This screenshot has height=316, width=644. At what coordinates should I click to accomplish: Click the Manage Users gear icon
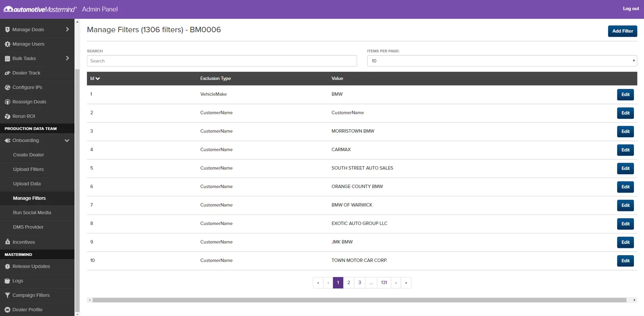click(x=7, y=44)
